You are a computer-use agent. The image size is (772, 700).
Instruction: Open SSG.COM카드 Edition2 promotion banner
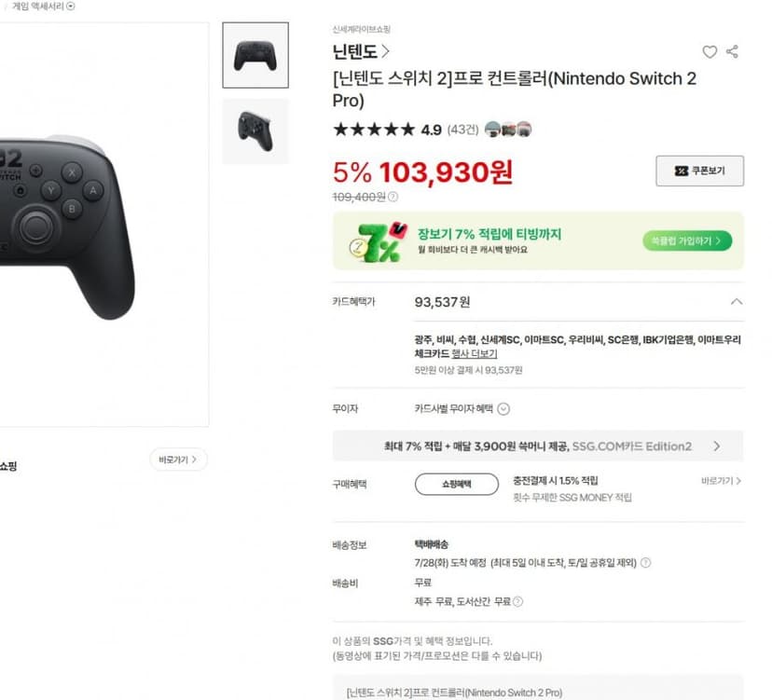click(x=538, y=446)
